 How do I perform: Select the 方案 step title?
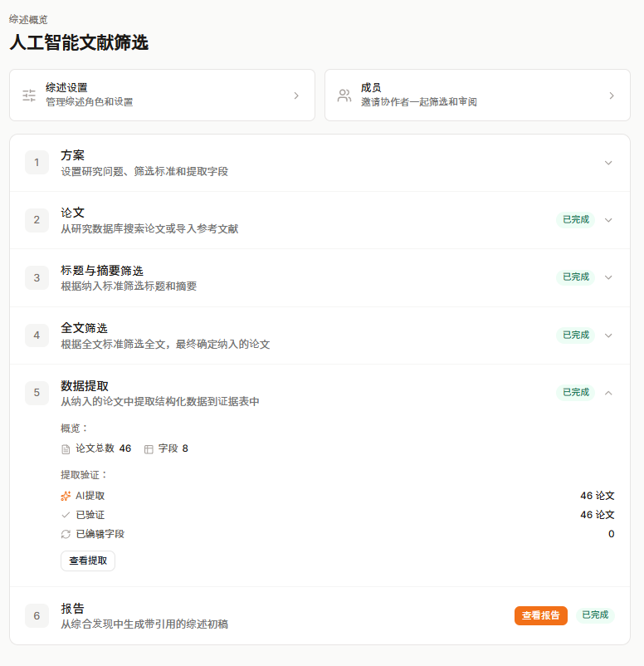pos(72,155)
